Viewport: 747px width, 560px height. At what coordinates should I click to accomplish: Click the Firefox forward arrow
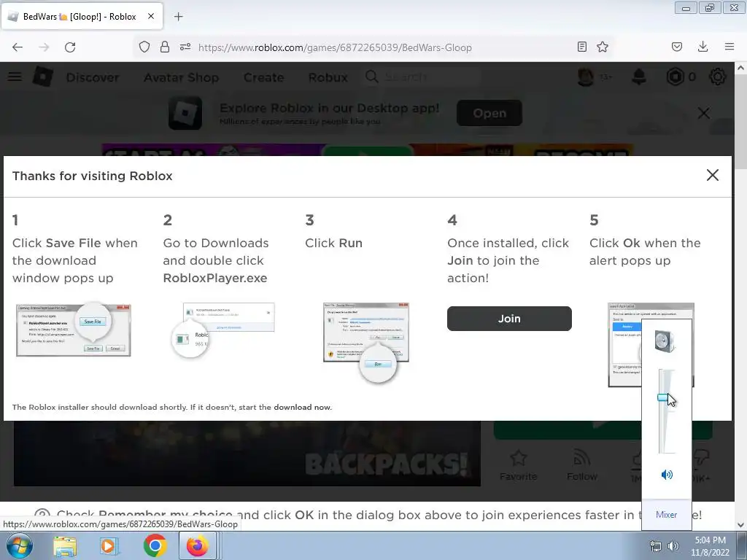click(x=44, y=47)
